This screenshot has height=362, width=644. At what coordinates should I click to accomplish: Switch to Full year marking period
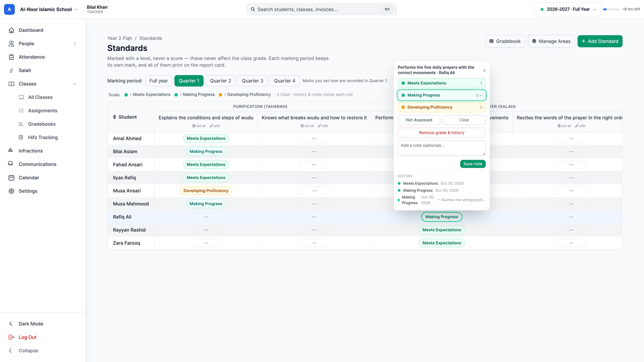pyautogui.click(x=159, y=81)
